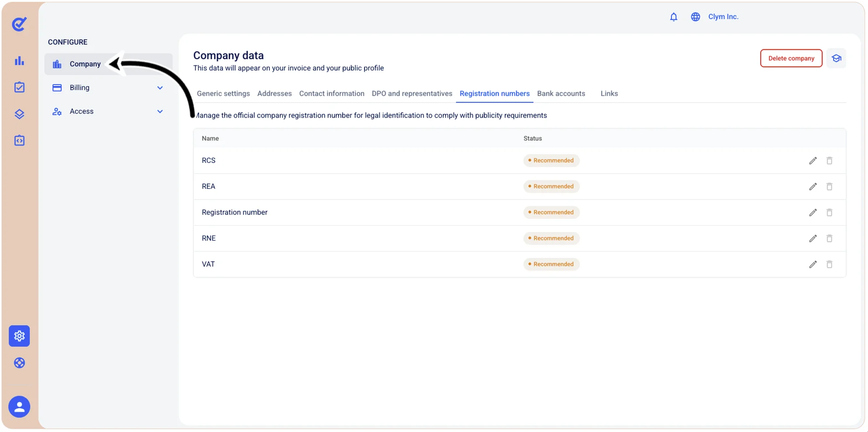Click the Status column header
868x432 pixels.
tap(532, 138)
